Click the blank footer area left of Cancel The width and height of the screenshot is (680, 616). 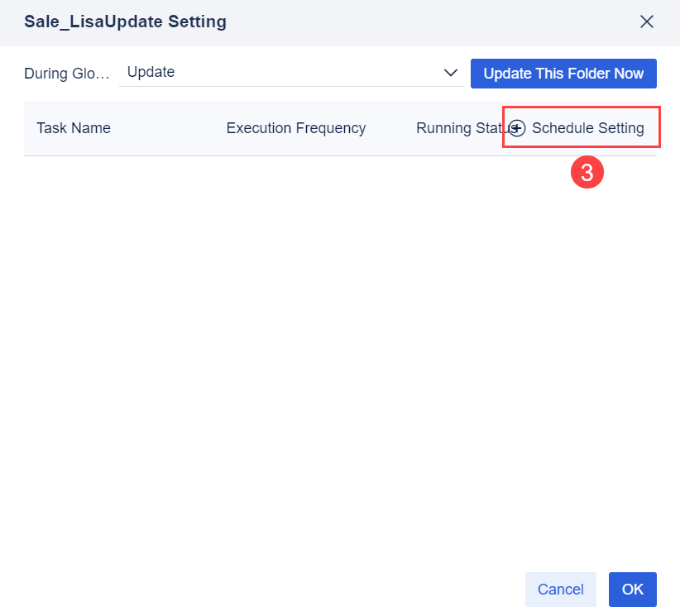(x=265, y=590)
